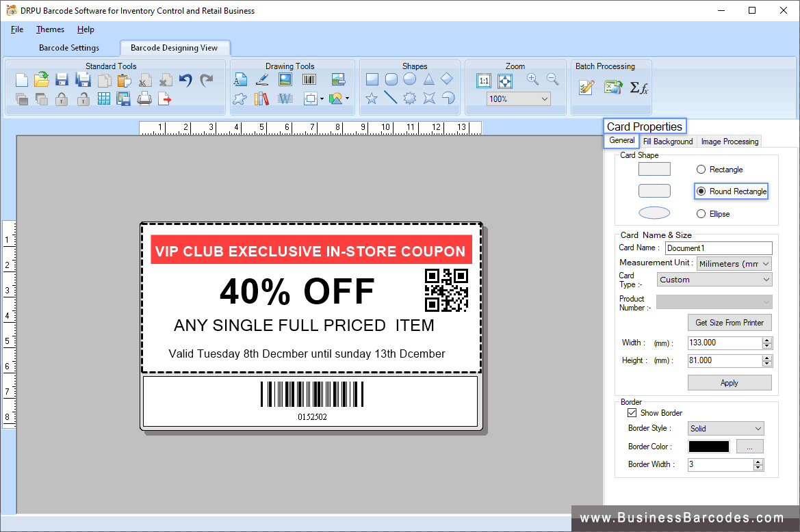Select the Ellipse card shape option

pyautogui.click(x=701, y=213)
